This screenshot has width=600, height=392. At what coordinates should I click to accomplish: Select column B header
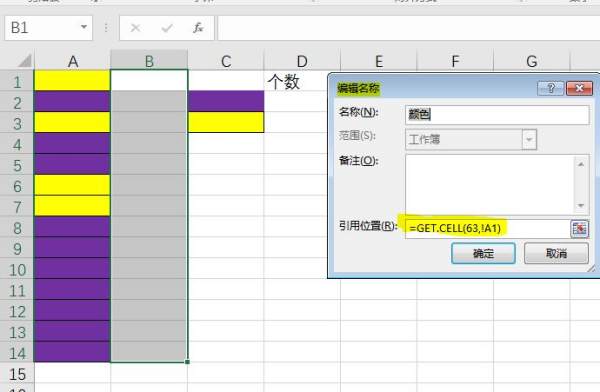click(149, 61)
